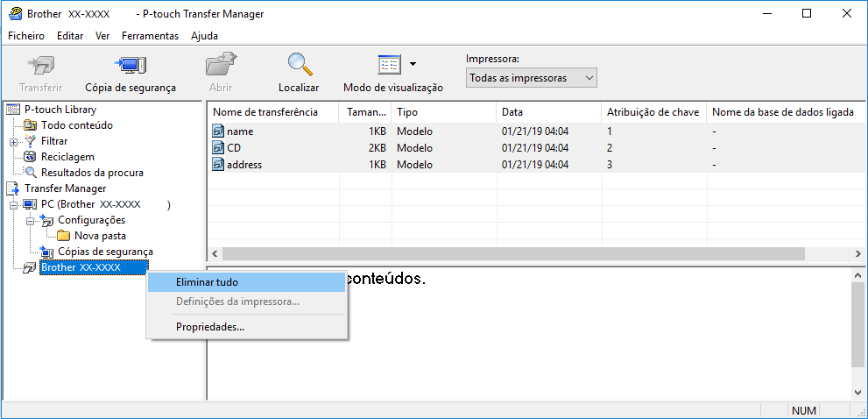Viewport: 868px width, 419px height.
Task: Click preview pane scroll down arrow
Action: click(x=858, y=393)
